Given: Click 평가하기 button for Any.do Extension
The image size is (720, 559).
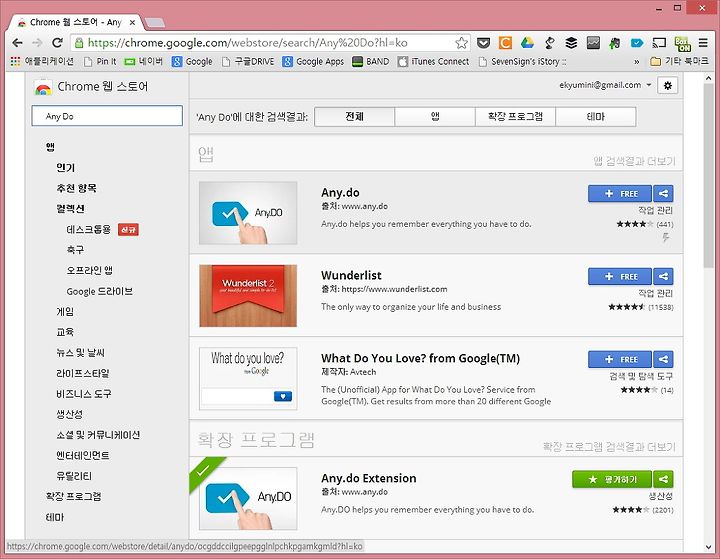Looking at the screenshot, I should click(612, 479).
